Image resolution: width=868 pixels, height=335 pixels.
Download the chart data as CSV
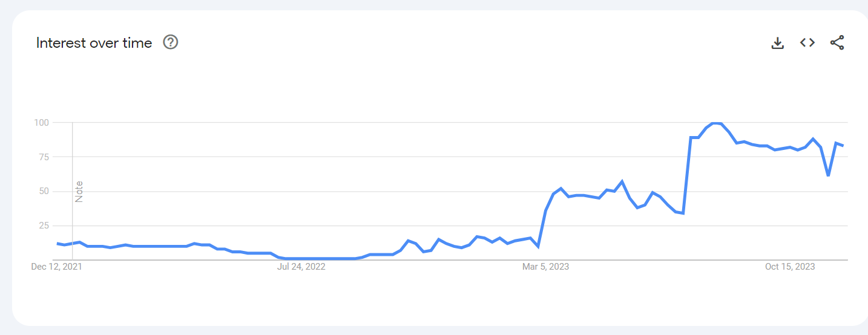tap(778, 43)
